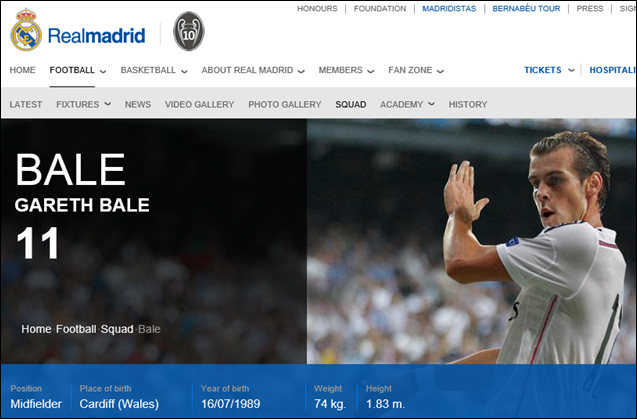Screen dimensions: 637x419
Task: Click the Realmadrid wordmark
Action: 96,36
